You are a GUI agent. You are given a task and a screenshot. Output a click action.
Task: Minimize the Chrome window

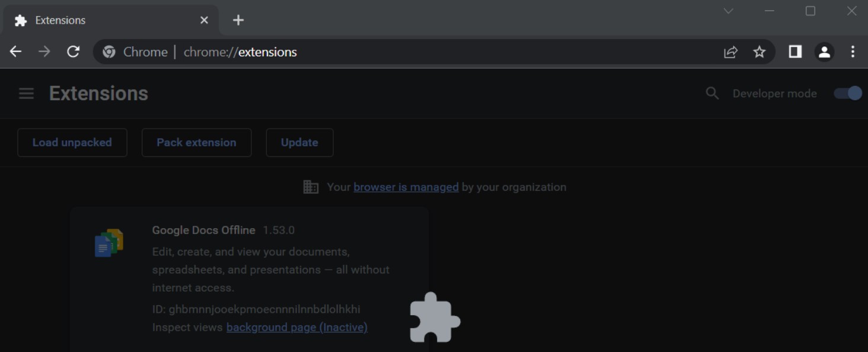click(770, 11)
